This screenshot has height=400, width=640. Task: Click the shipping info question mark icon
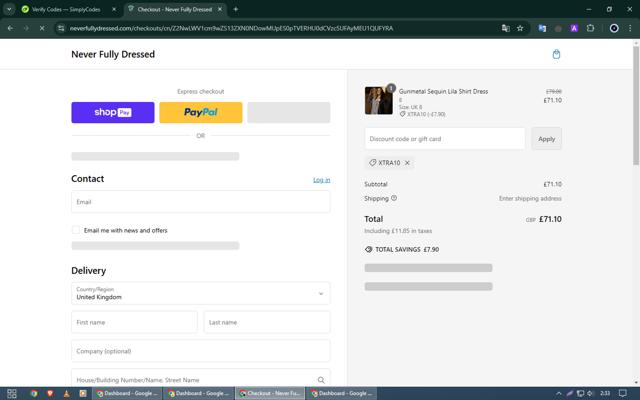click(x=394, y=198)
